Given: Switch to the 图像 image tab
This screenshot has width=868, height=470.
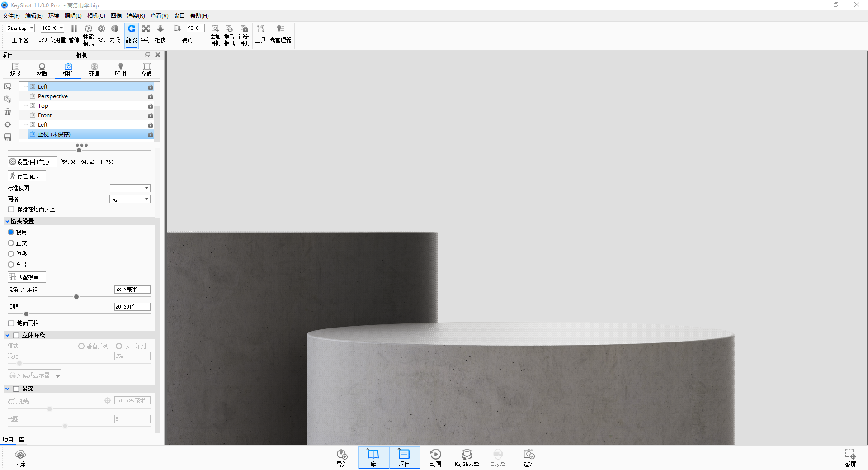Looking at the screenshot, I should (x=146, y=70).
